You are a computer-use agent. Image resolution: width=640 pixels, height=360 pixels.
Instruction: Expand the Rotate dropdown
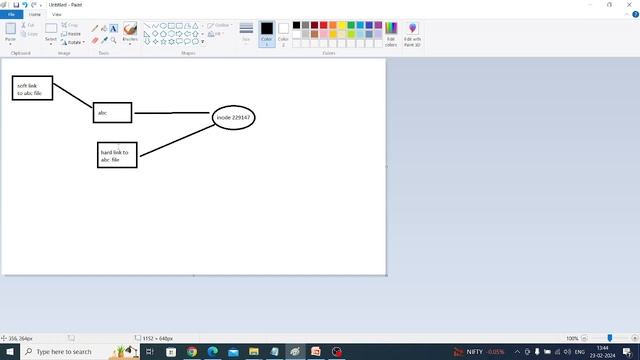pyautogui.click(x=84, y=42)
